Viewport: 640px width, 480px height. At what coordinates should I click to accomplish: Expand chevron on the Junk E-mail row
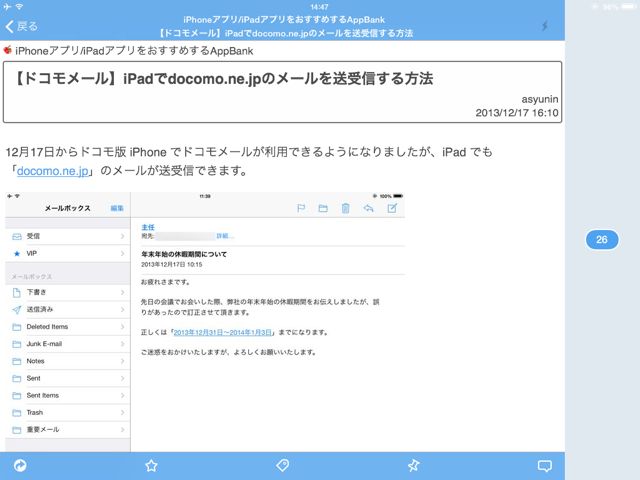[x=122, y=344]
